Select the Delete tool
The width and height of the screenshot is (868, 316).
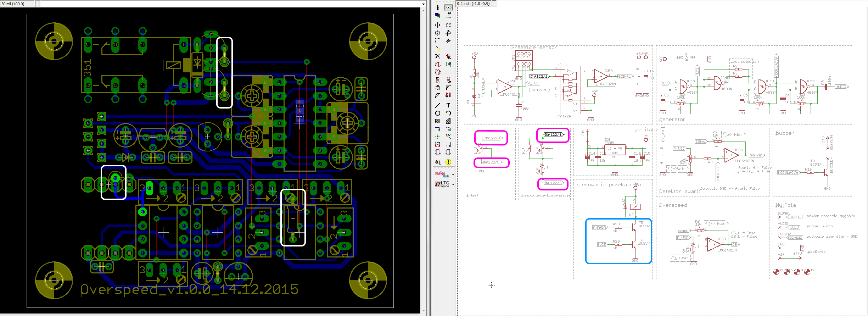click(438, 56)
